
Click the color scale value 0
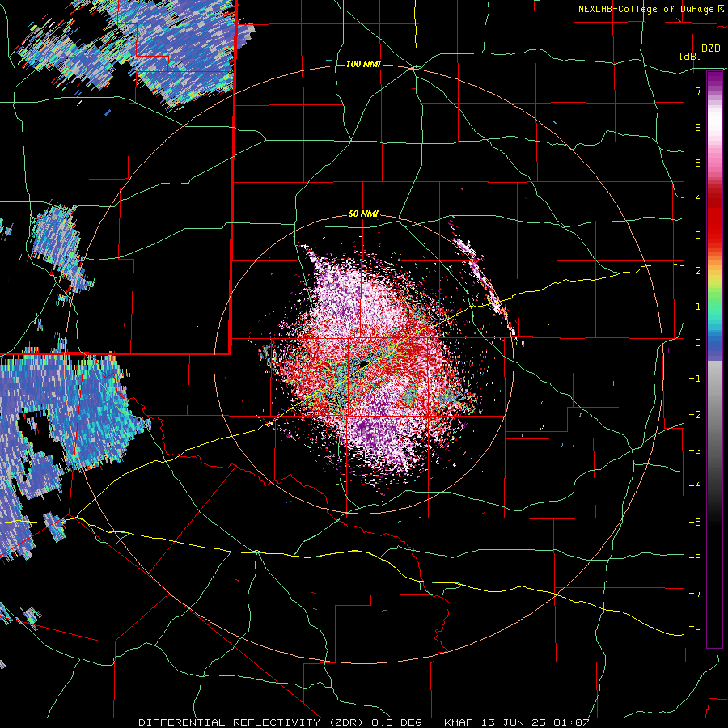tap(698, 343)
